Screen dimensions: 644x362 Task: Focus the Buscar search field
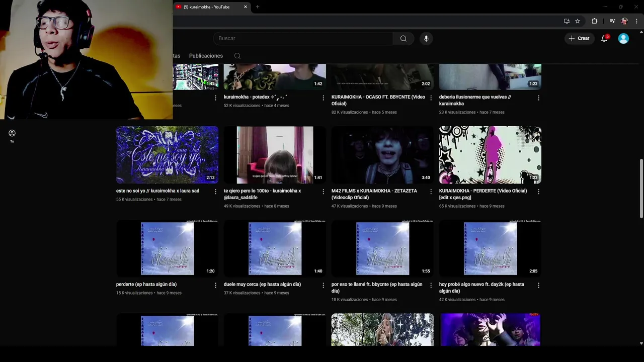pos(303,38)
